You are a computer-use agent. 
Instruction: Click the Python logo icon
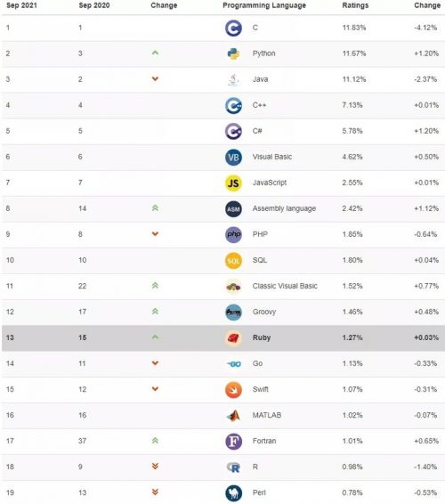(x=233, y=53)
